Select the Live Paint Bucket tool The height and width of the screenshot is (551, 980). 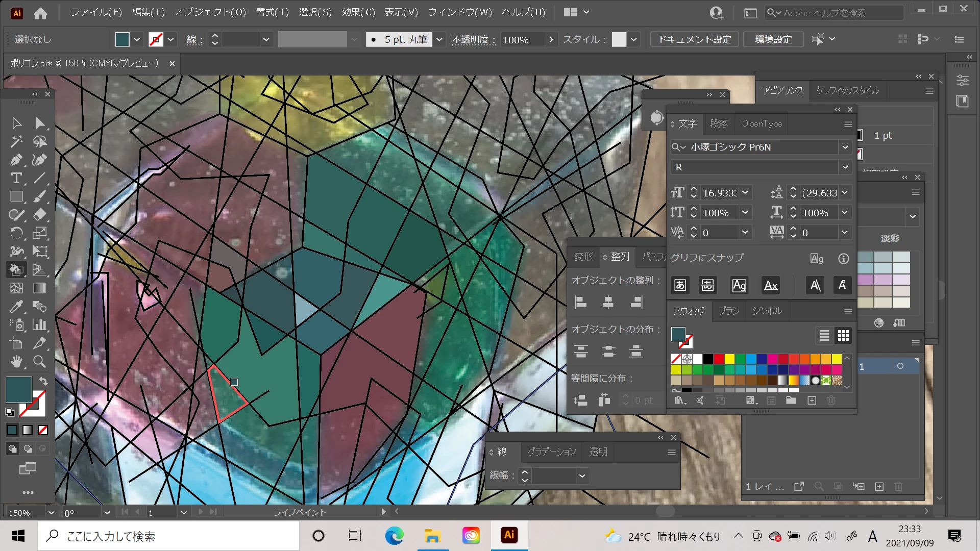click(16, 269)
